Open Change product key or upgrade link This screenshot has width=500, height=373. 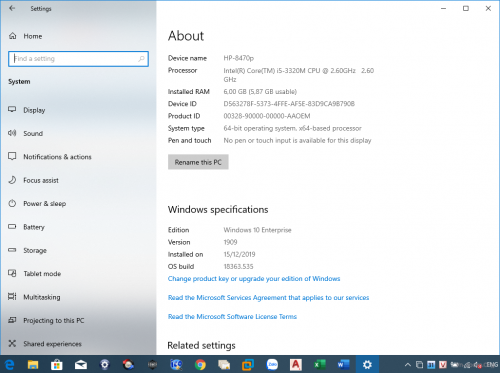pos(254,279)
